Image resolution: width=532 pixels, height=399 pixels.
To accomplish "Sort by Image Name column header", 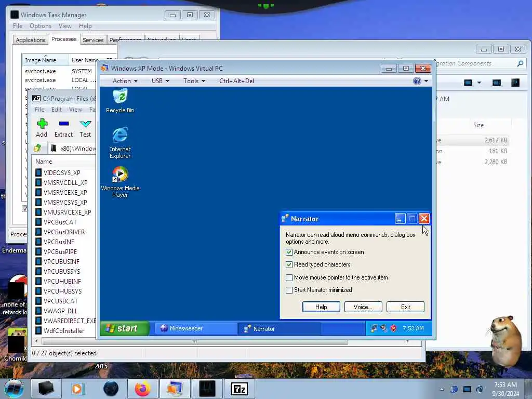I will pos(45,60).
